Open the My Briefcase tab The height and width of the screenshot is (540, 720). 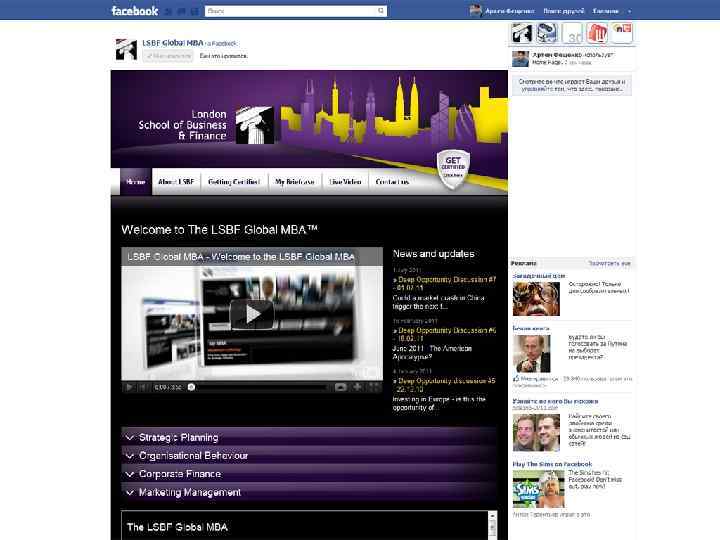[295, 182]
